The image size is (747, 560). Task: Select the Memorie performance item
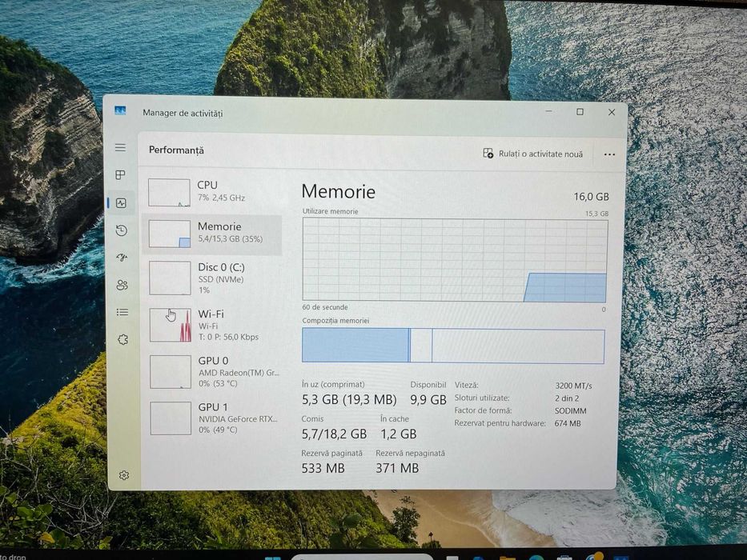[x=212, y=234]
